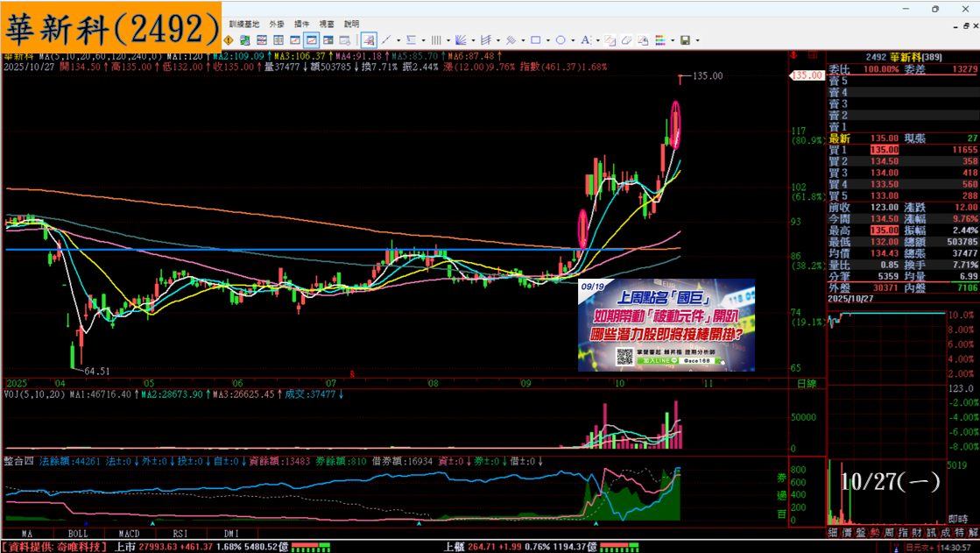Expand the save icon dropdown arrow
980x553 pixels.
697,40
